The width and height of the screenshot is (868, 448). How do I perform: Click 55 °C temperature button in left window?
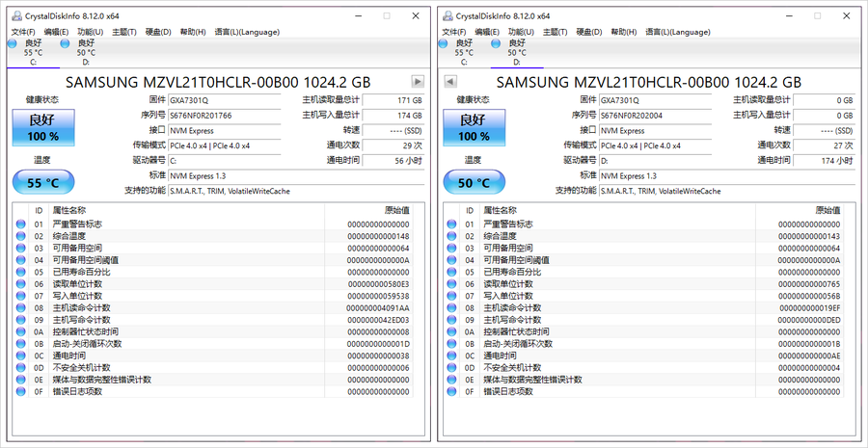(x=41, y=182)
